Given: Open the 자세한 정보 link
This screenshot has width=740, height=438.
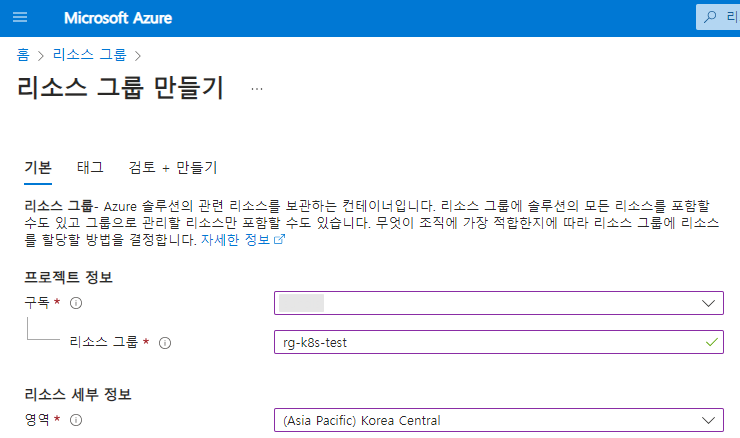Looking at the screenshot, I should pyautogui.click(x=243, y=240).
